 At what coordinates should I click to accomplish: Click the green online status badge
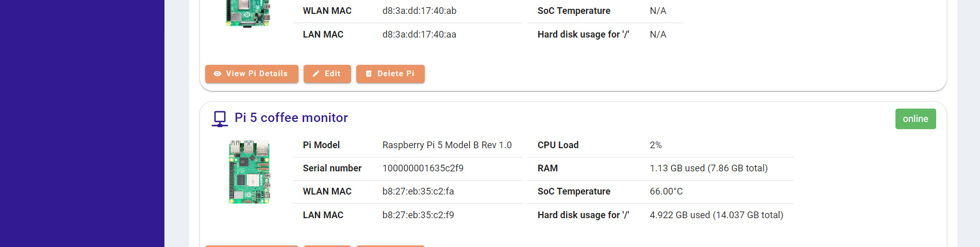915,119
